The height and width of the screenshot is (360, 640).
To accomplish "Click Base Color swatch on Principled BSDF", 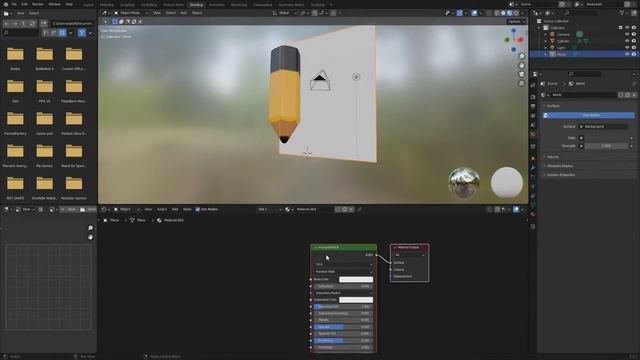I will pos(356,280).
